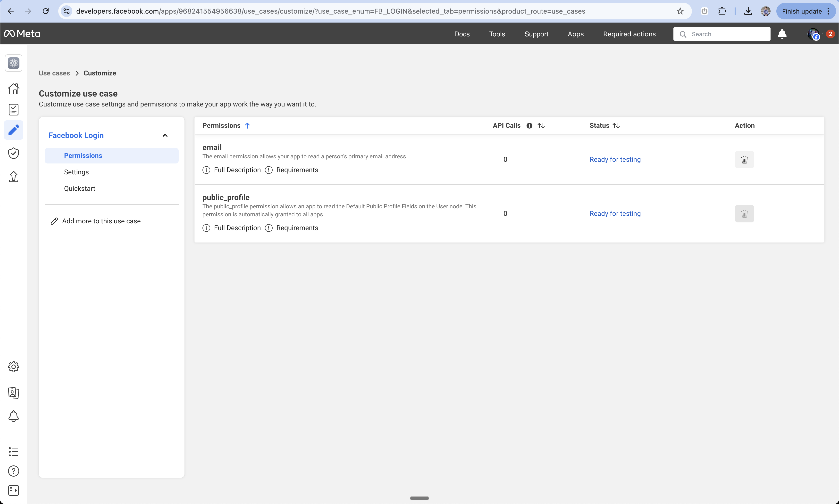Open Requirements for public_profile
Viewport: 839px width, 504px height.
click(291, 228)
